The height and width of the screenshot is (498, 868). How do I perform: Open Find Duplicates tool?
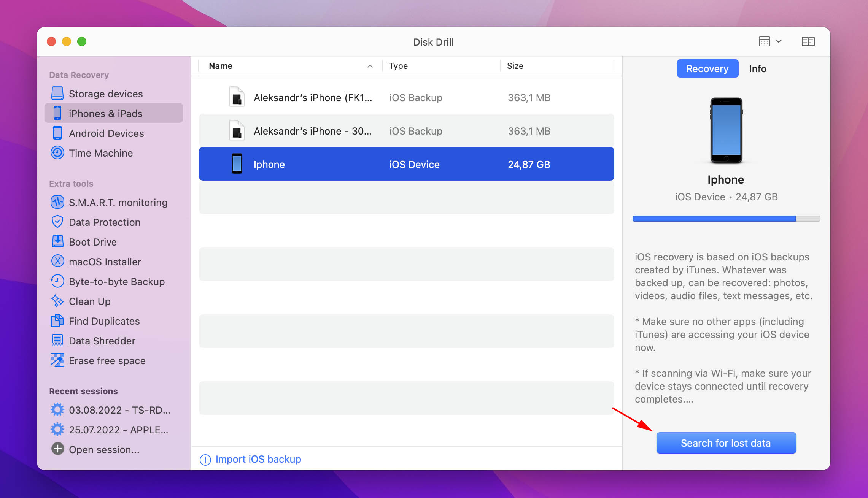(x=114, y=321)
